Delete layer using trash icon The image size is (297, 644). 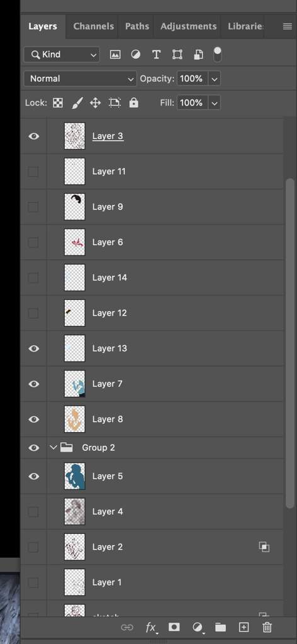(267, 627)
